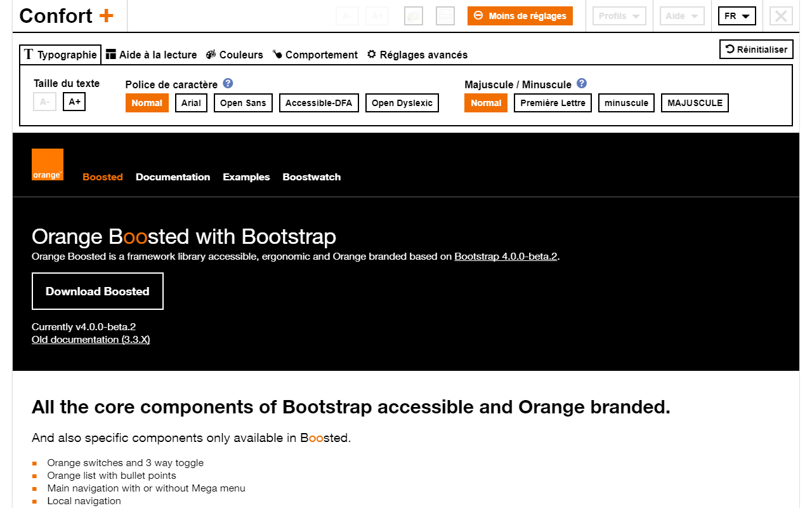The image size is (812, 508).
Task: Click text 'Currently v4.0.0-beta.2'
Action: click(84, 327)
